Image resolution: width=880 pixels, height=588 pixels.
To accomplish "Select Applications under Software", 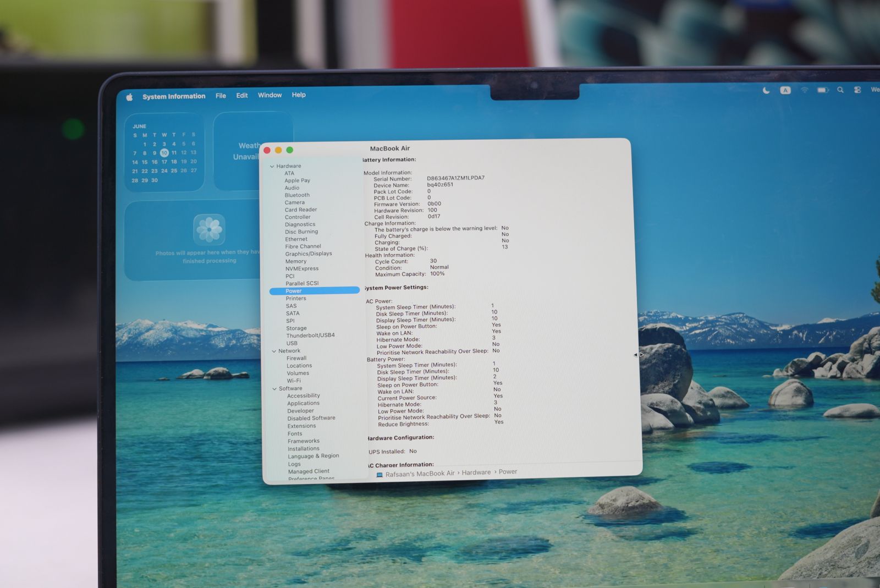I will tap(303, 403).
